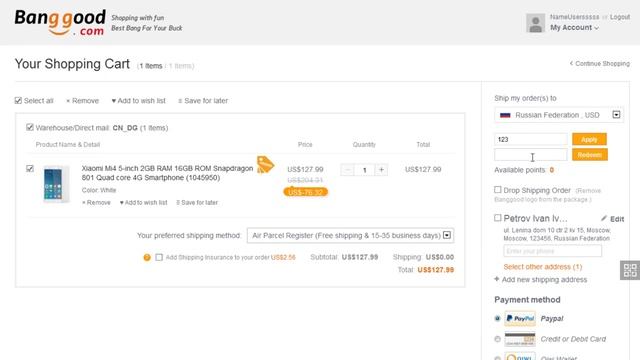The image size is (640, 360).
Task: Add Xiaomi item to wish list link
Action: 143,202
